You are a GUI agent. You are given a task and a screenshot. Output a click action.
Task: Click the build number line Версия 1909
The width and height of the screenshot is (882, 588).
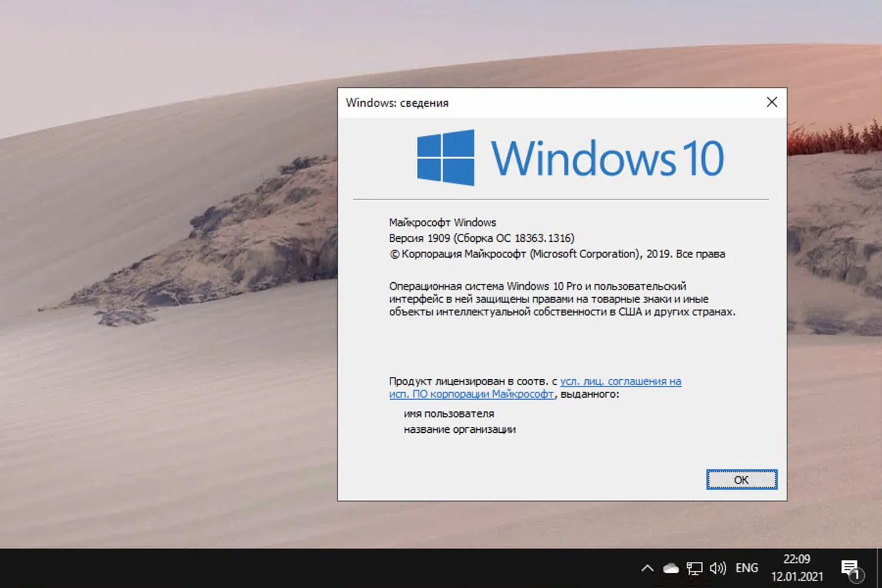point(481,238)
